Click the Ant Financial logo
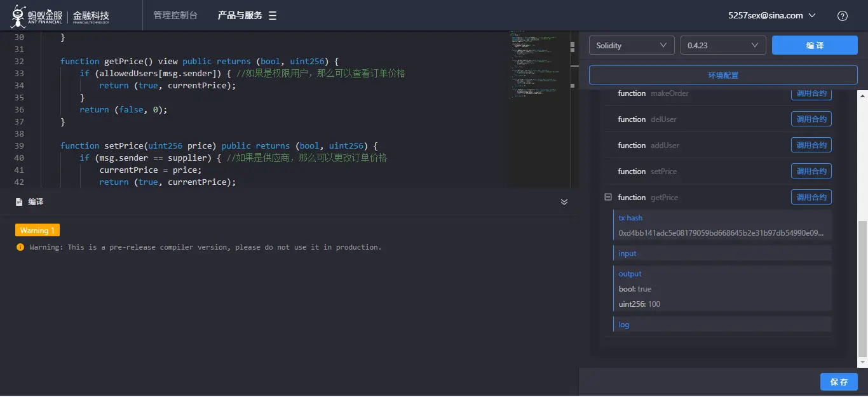The image size is (868, 397). (60, 15)
